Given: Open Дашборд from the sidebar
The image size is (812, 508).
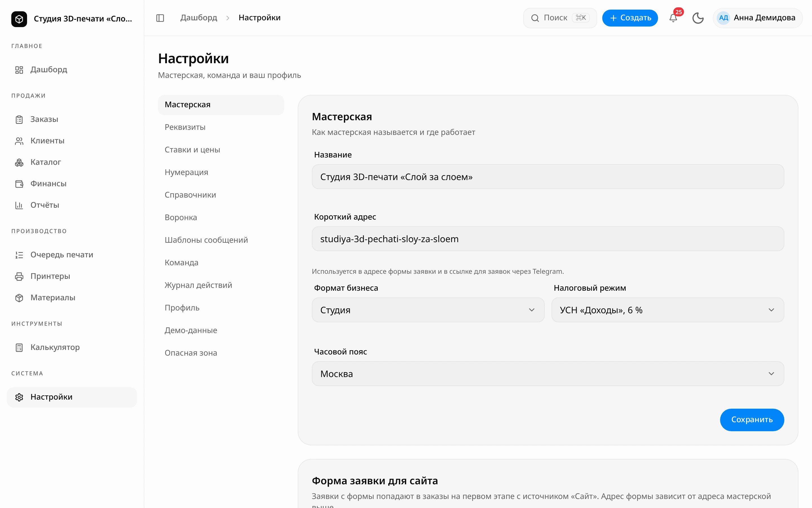Looking at the screenshot, I should click(72, 69).
